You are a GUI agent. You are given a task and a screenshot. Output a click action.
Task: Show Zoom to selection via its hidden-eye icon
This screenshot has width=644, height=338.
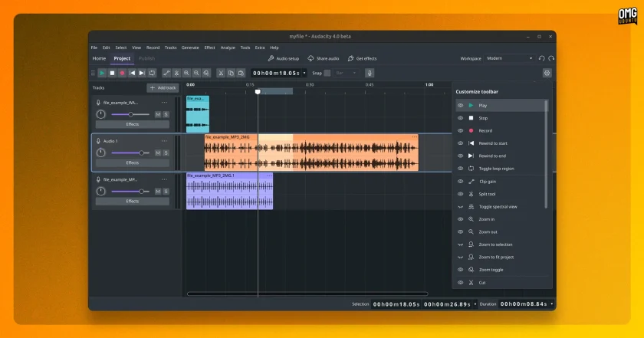[461, 244]
